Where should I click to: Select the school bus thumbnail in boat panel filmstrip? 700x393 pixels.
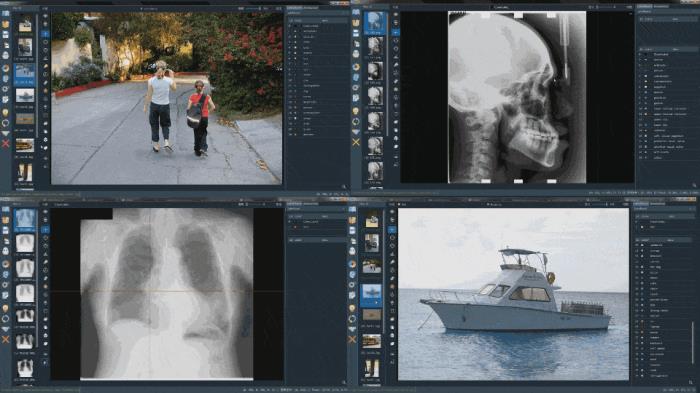[371, 341]
